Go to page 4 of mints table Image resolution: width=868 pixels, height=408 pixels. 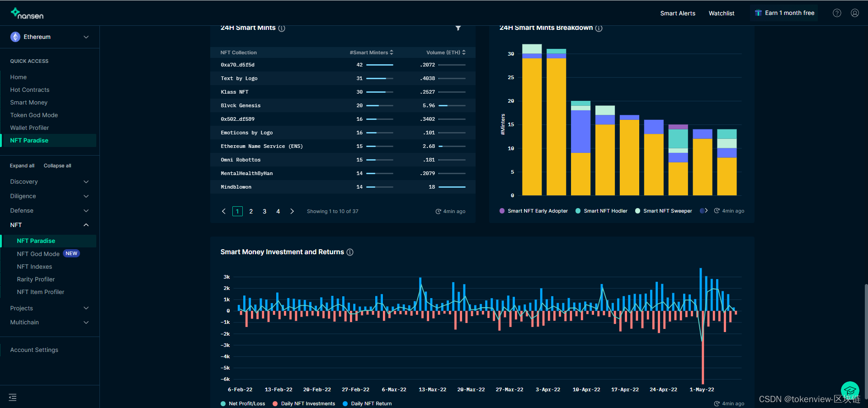pyautogui.click(x=278, y=211)
